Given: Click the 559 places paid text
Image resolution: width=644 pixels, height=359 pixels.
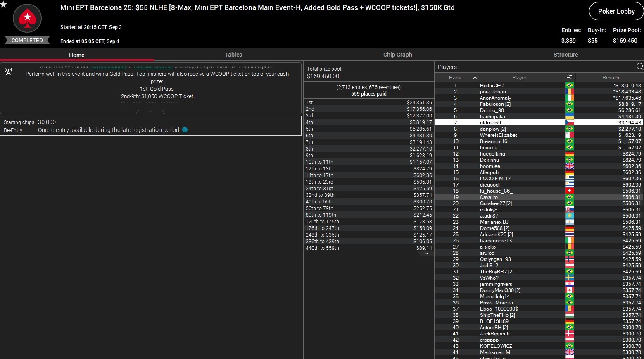Looking at the screenshot, I should 368,93.
